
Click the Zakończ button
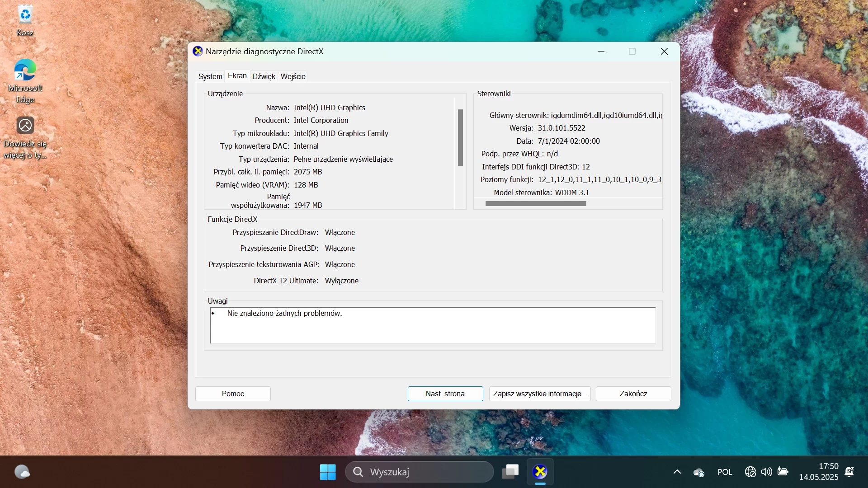click(633, 394)
